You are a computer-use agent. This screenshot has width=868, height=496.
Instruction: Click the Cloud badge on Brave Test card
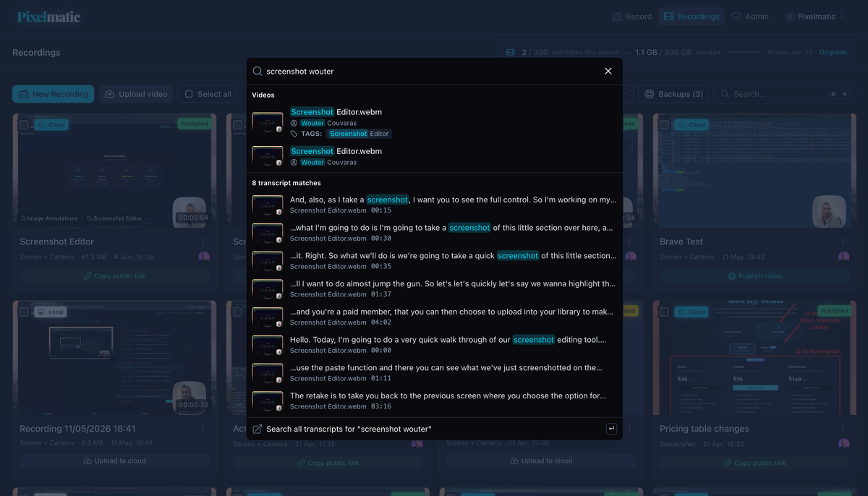pyautogui.click(x=691, y=125)
